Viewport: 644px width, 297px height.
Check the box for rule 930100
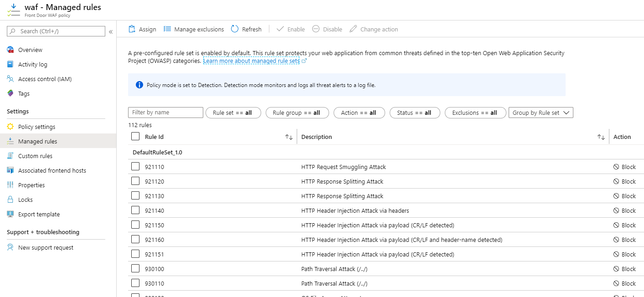point(135,268)
